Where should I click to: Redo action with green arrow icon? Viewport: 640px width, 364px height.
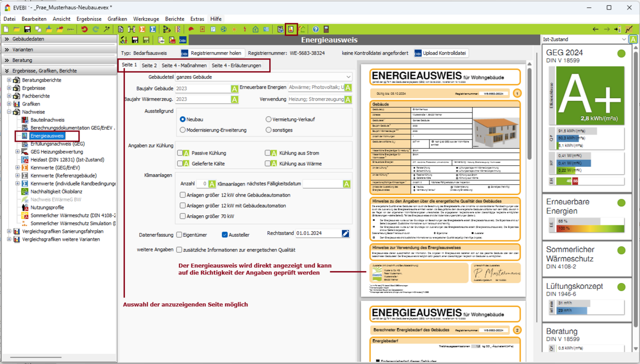point(96,29)
